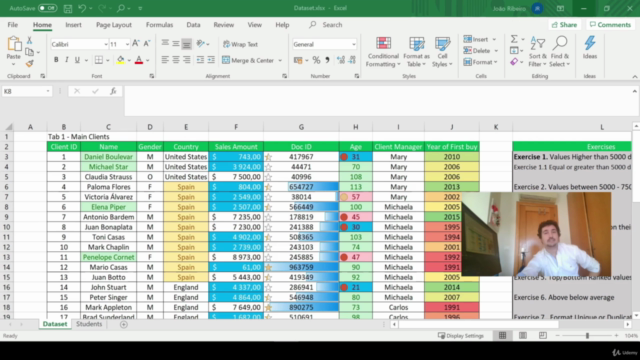The image size is (640, 360).
Task: Switch to the Data ribbon tab
Action: [193, 25]
